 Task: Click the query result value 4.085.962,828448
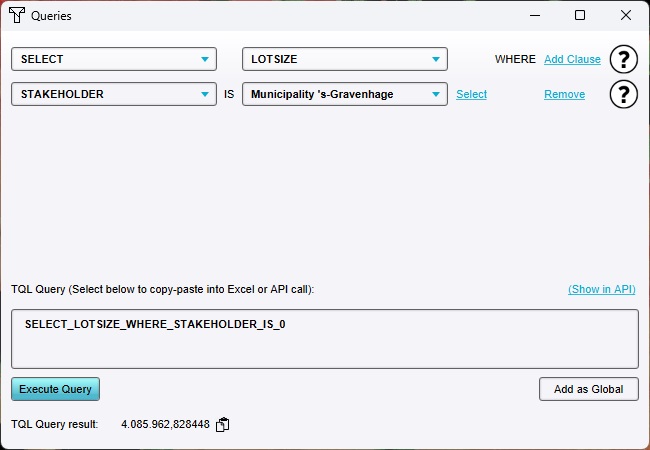[x=165, y=425]
